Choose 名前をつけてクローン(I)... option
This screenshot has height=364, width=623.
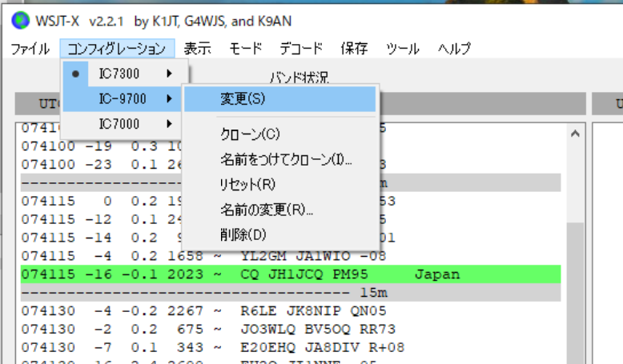[x=279, y=159]
